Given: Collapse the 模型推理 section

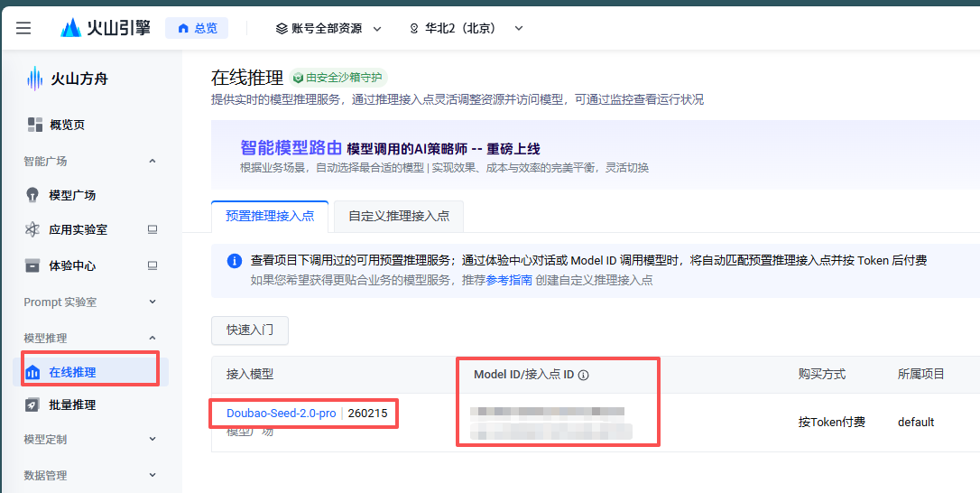Looking at the screenshot, I should 153,338.
